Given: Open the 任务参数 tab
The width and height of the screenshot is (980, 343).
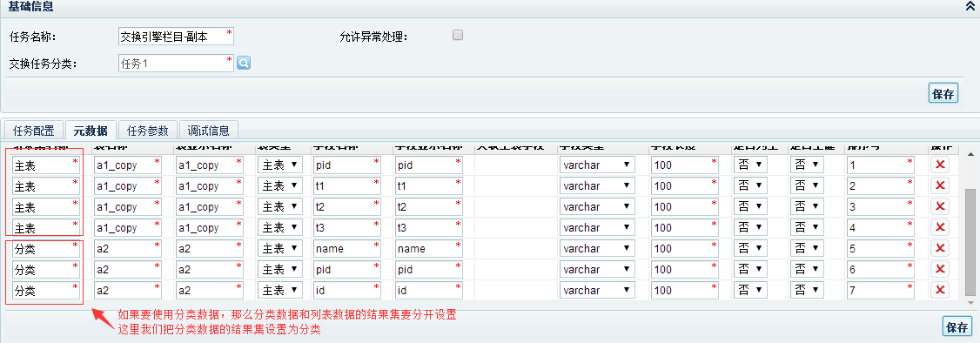Looking at the screenshot, I should 147,131.
